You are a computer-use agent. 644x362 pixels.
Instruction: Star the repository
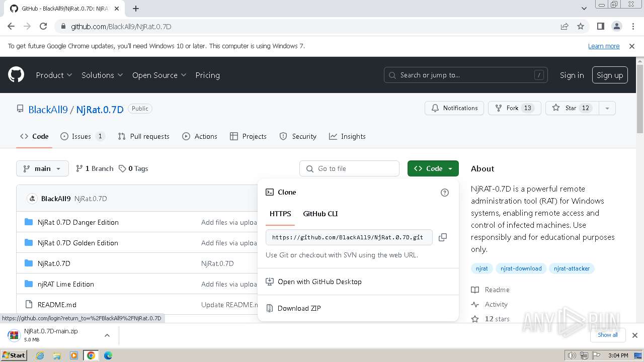click(x=572, y=108)
